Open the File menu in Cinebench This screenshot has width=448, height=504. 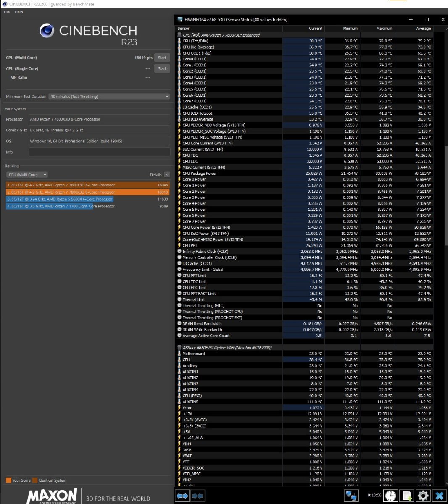point(7,12)
